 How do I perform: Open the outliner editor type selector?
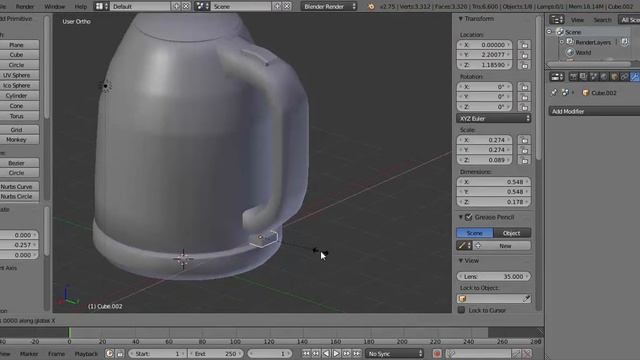click(557, 20)
